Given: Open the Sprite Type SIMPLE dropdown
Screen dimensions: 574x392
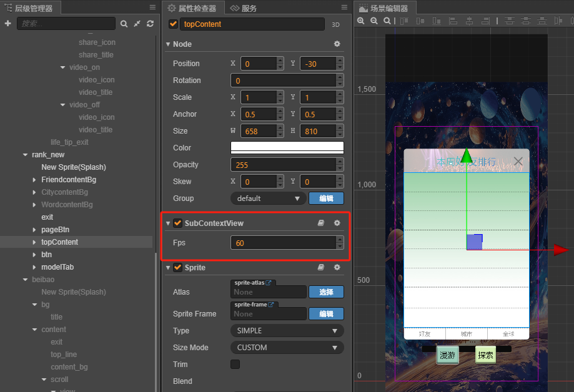Looking at the screenshot, I should [x=287, y=331].
